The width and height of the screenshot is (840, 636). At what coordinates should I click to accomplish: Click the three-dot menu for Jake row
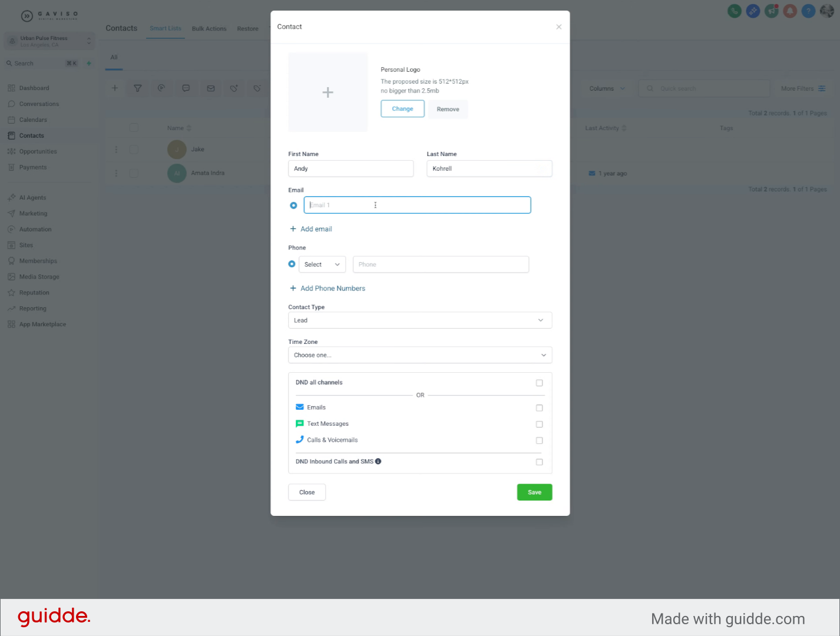pos(116,150)
